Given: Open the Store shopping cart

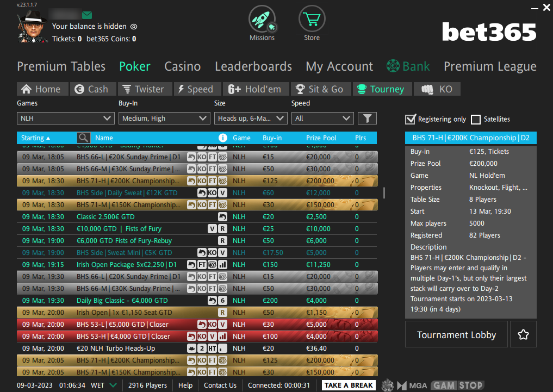Looking at the screenshot, I should click(x=312, y=19).
